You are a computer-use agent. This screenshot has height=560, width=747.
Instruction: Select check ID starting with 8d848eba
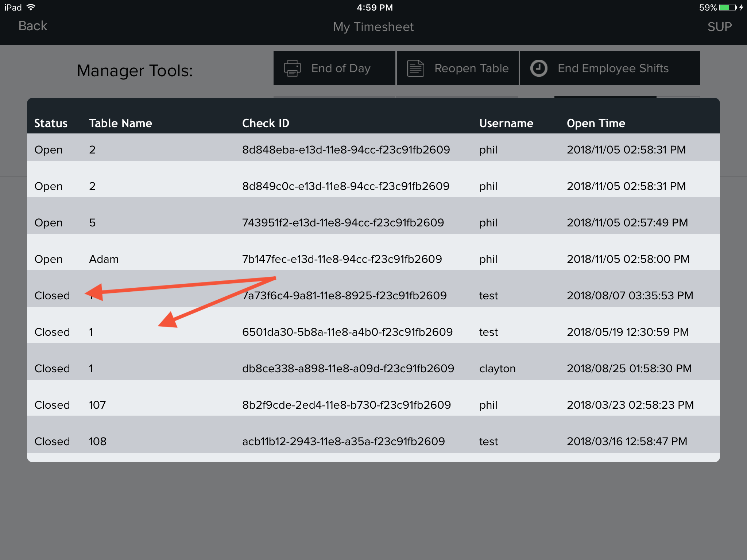[x=346, y=149]
